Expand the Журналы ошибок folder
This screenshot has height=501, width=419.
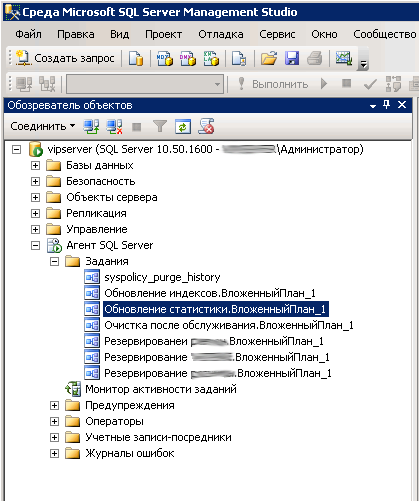pos(54,454)
